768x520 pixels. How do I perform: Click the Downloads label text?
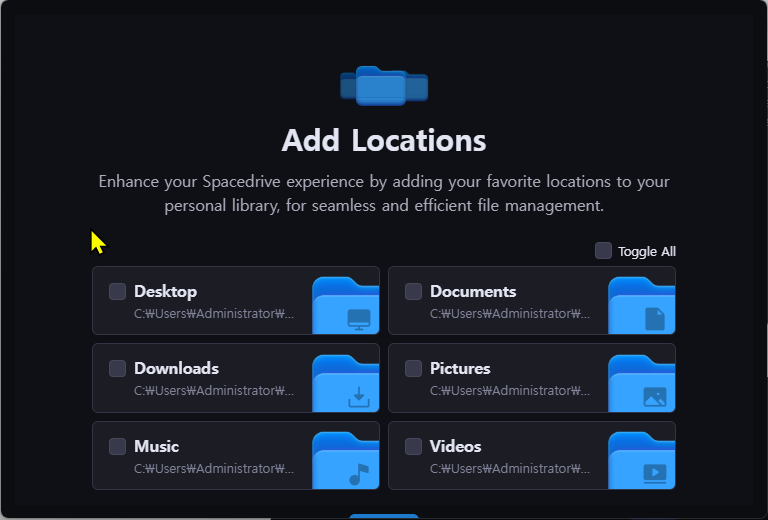[x=176, y=368]
